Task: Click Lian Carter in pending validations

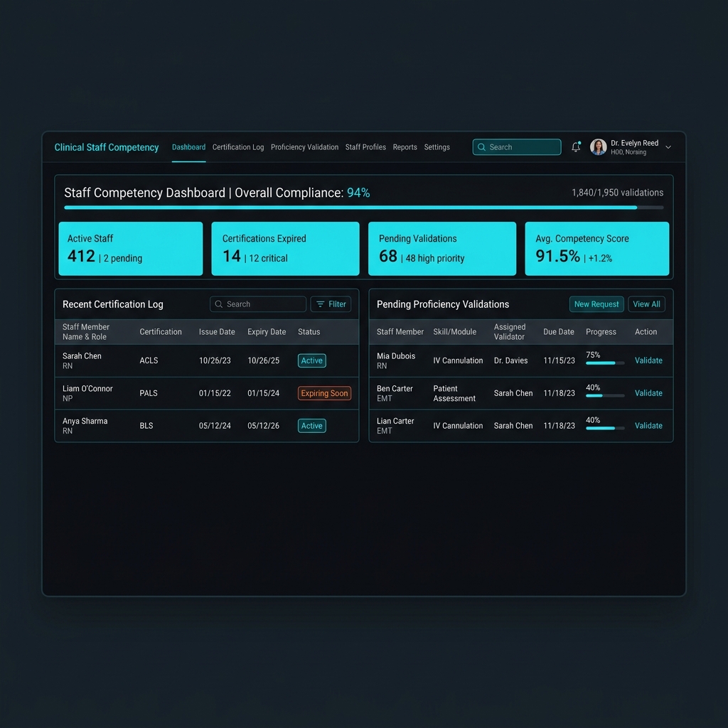Action: coord(395,421)
